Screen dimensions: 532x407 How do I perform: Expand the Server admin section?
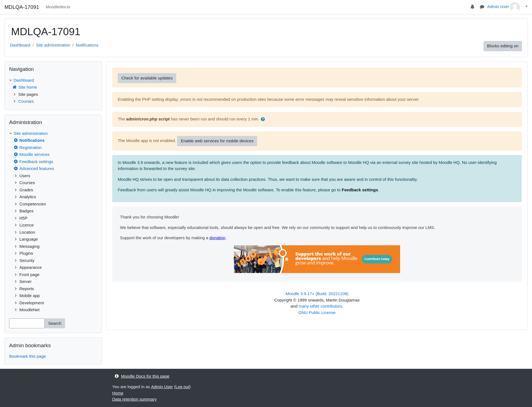pyautogui.click(x=16, y=282)
